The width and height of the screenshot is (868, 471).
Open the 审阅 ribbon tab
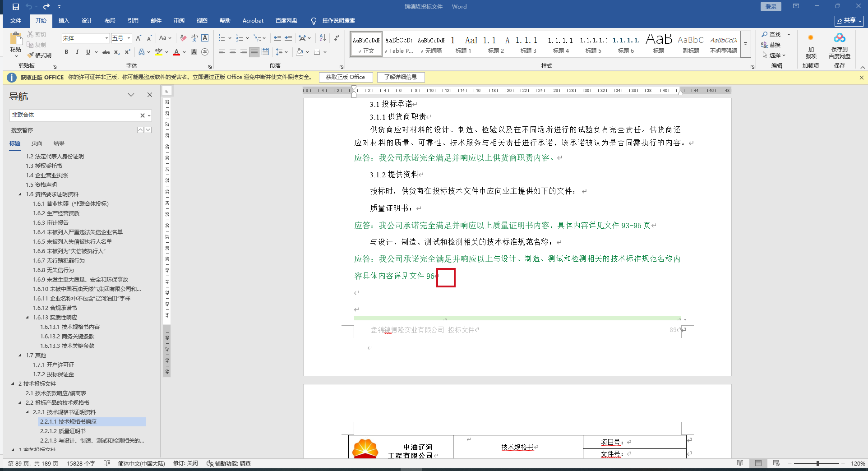(179, 21)
